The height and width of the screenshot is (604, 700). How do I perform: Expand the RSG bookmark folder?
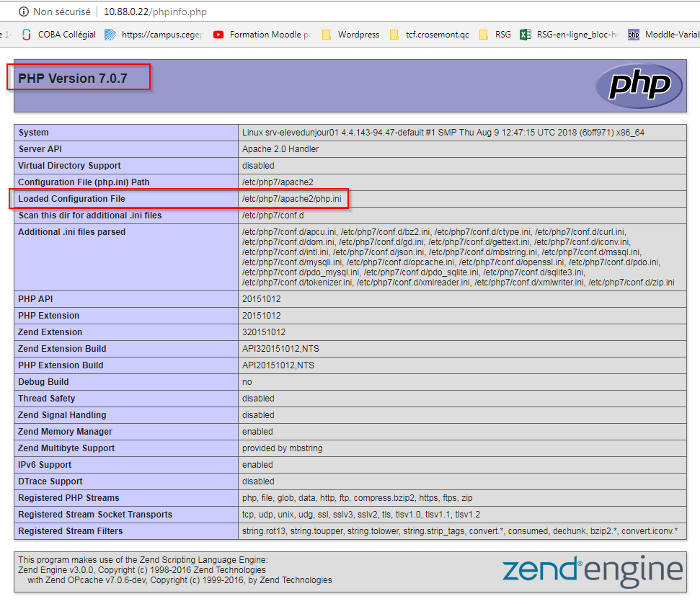tap(495, 35)
